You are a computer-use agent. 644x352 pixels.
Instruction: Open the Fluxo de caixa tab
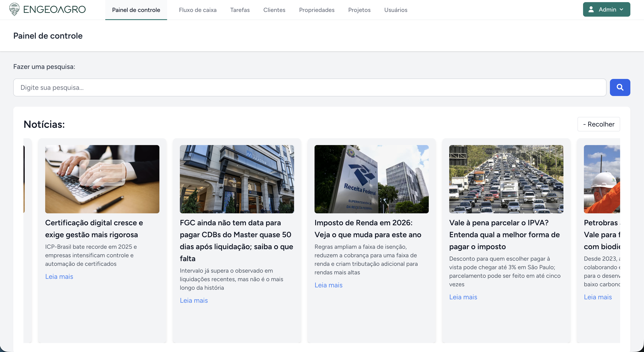(x=198, y=10)
